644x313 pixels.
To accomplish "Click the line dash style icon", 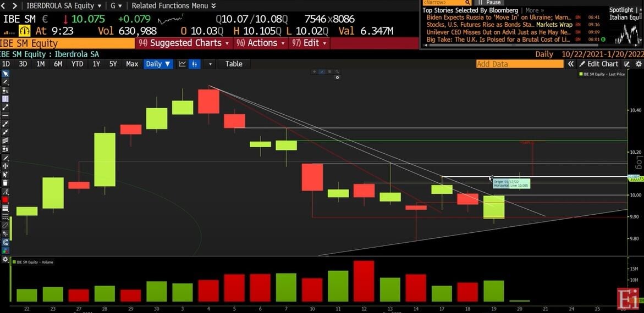I will [x=5, y=217].
